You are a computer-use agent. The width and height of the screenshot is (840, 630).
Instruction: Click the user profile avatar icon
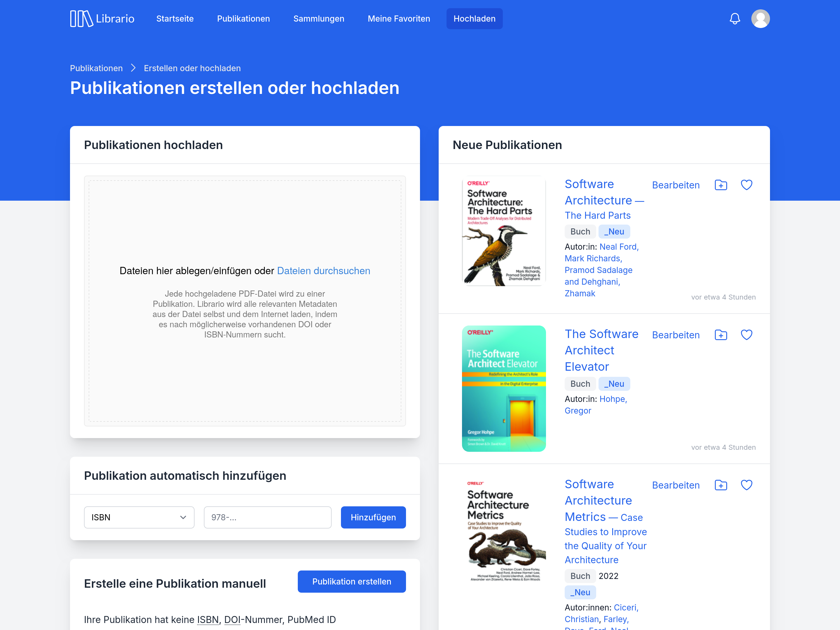click(x=760, y=19)
